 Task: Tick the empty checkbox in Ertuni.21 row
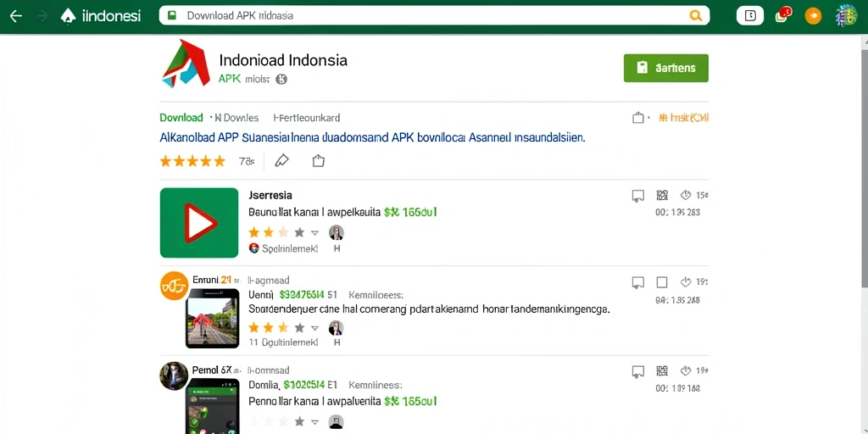662,283
